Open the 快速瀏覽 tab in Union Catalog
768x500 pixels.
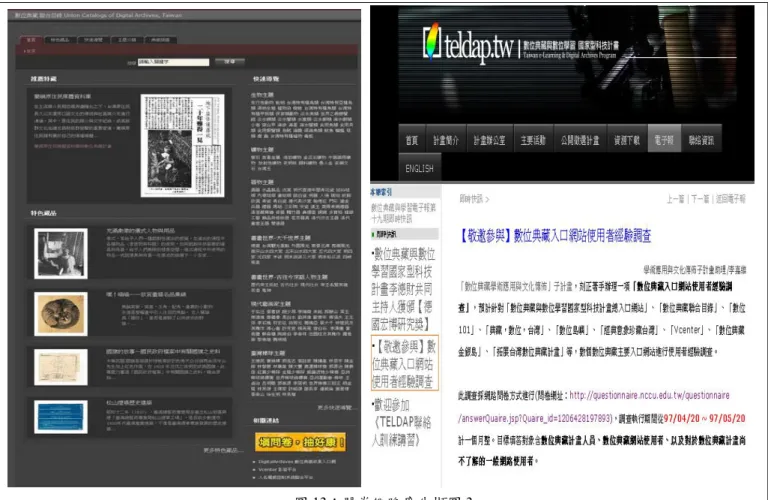tap(93, 40)
